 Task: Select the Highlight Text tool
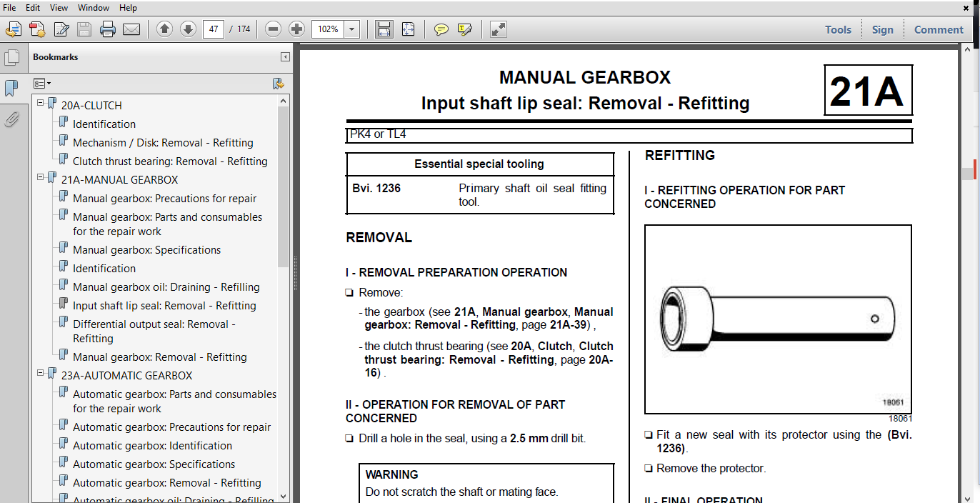[x=465, y=29]
